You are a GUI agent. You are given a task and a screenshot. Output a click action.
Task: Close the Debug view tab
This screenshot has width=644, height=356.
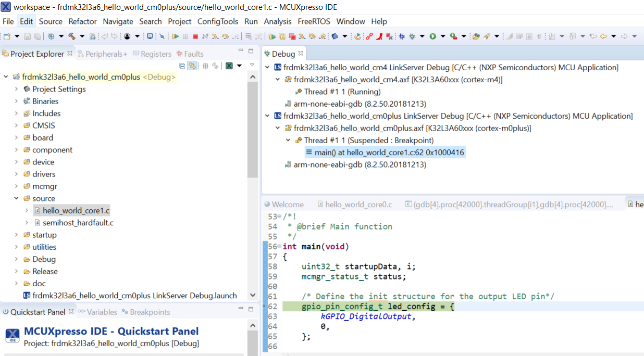tap(301, 54)
